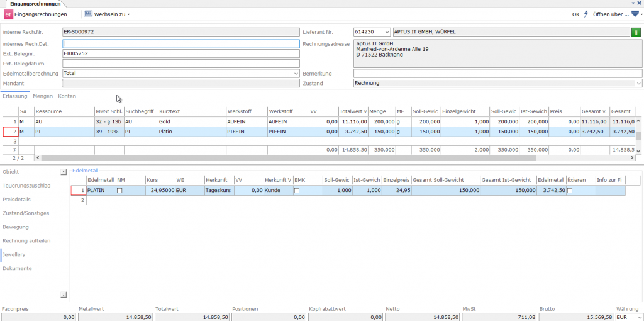Open the Dokumente side section
The image size is (644, 321).
(17, 268)
